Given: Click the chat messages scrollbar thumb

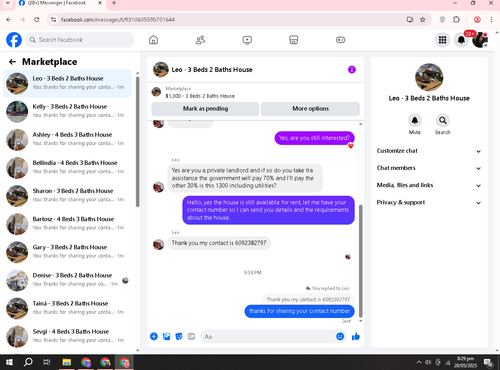Looking at the screenshot, I should tap(360, 261).
